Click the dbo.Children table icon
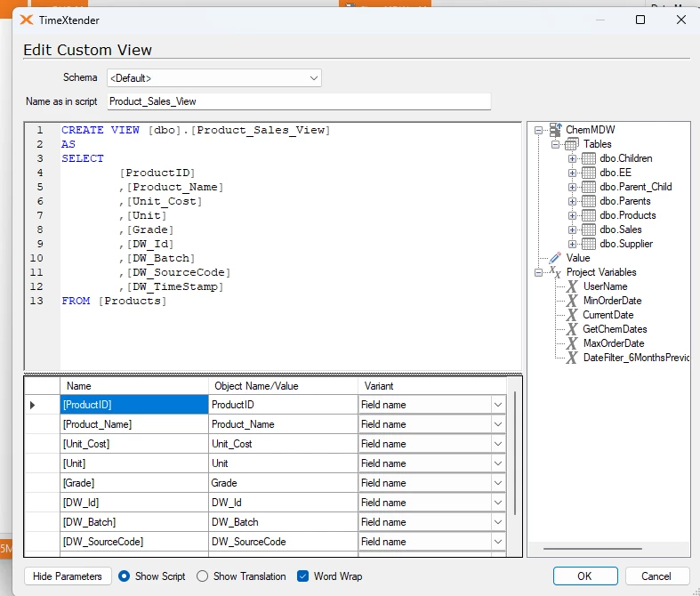This screenshot has width=700, height=596. 589,158
